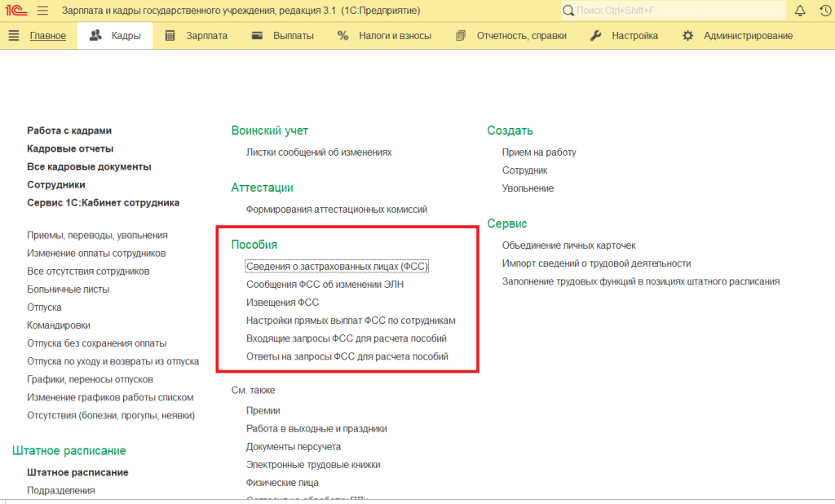This screenshot has height=504, width=835.
Task: Open Формирования аттестационных комиссий
Action: (x=336, y=210)
